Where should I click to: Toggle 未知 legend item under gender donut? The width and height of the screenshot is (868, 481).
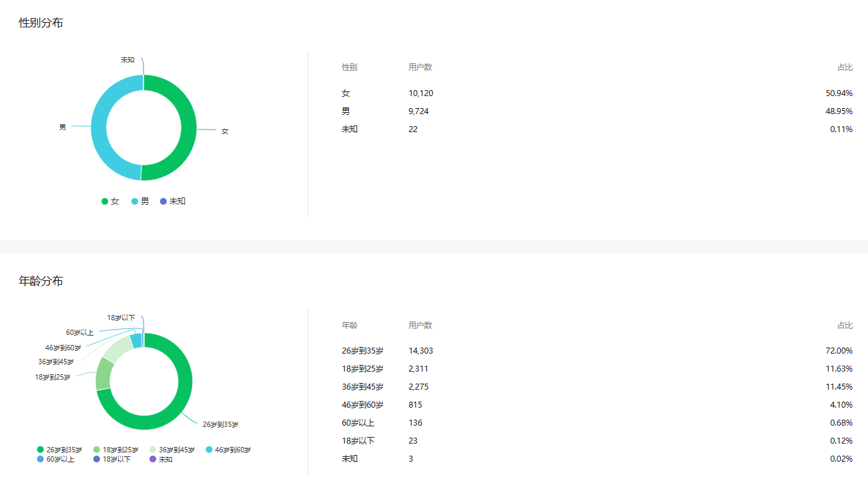tap(172, 201)
